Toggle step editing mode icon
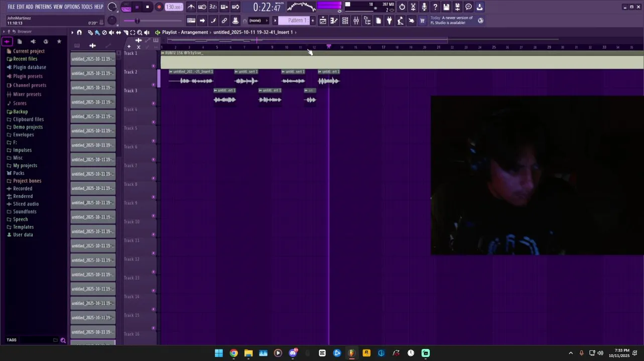 tap(213, 21)
